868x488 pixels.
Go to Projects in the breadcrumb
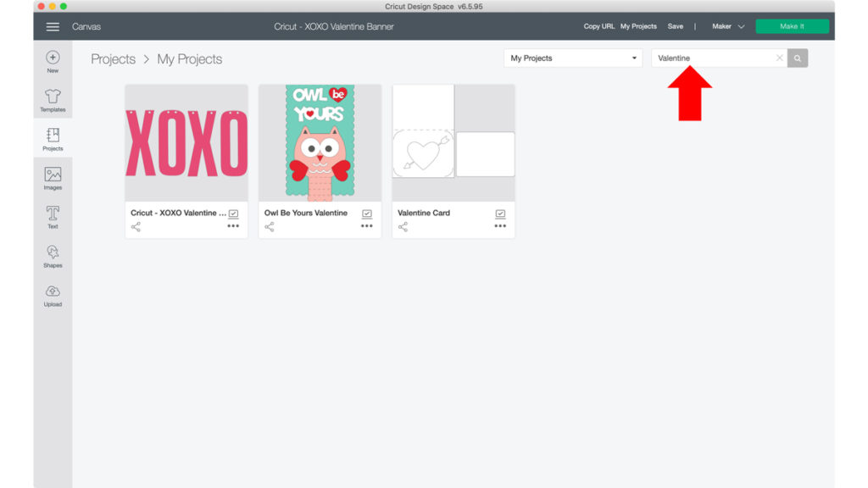point(113,59)
